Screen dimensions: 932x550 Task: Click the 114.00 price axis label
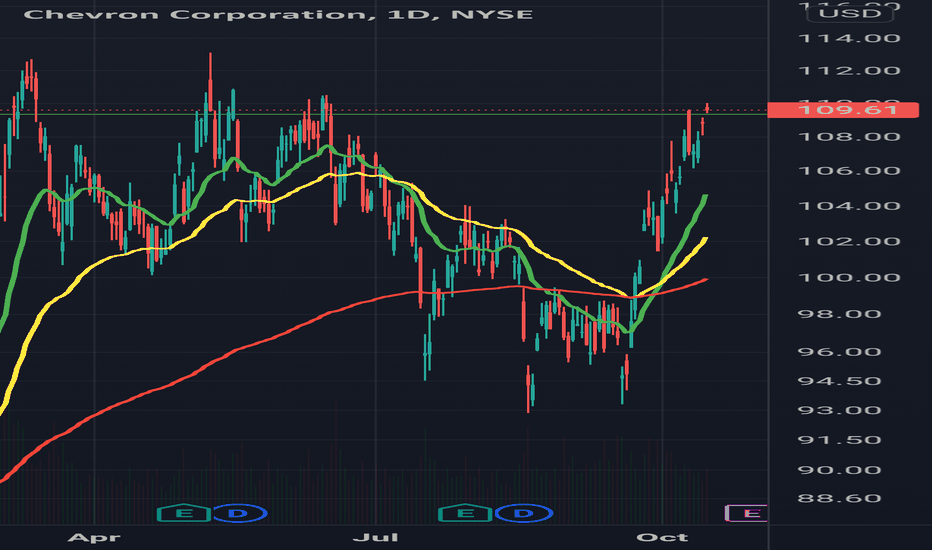pos(849,39)
